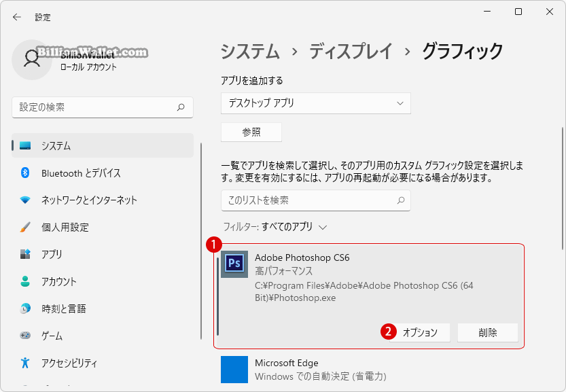Click the このリストを検索 input field
This screenshot has width=566, height=392.
316,200
